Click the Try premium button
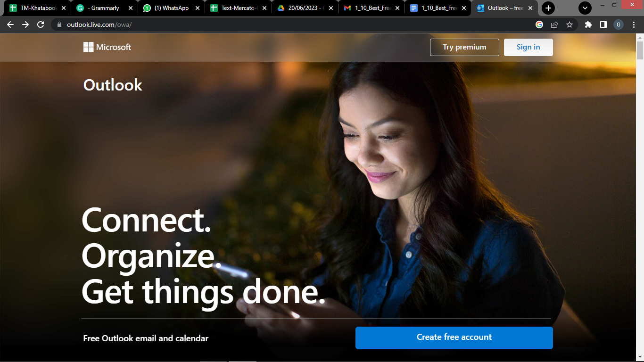This screenshot has width=644, height=362. tap(464, 47)
